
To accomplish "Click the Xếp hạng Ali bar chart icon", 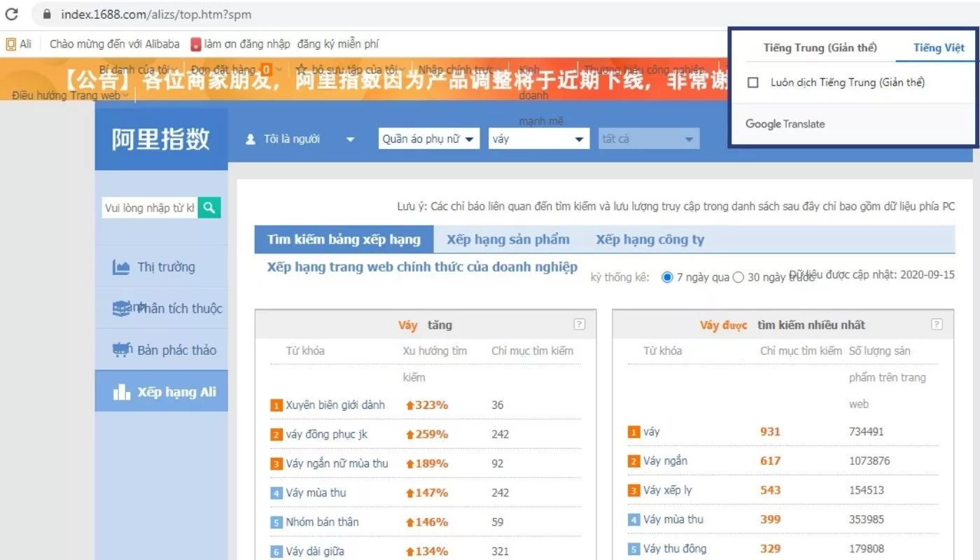I will tap(121, 392).
